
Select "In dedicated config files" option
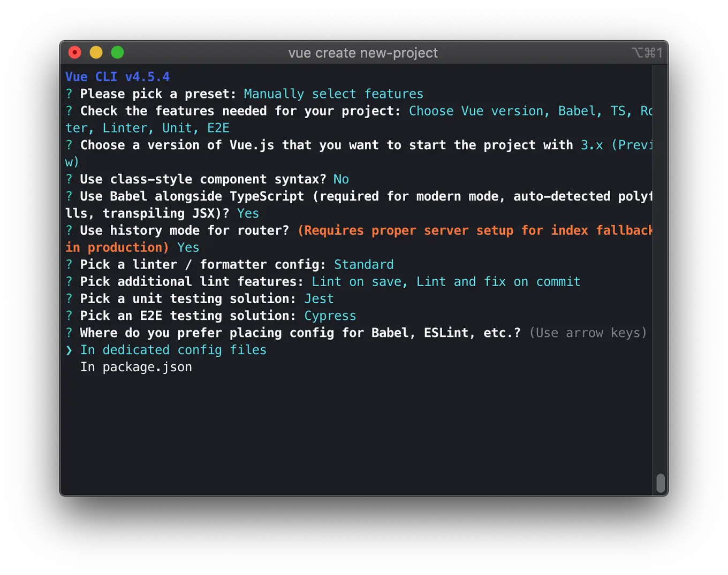173,350
